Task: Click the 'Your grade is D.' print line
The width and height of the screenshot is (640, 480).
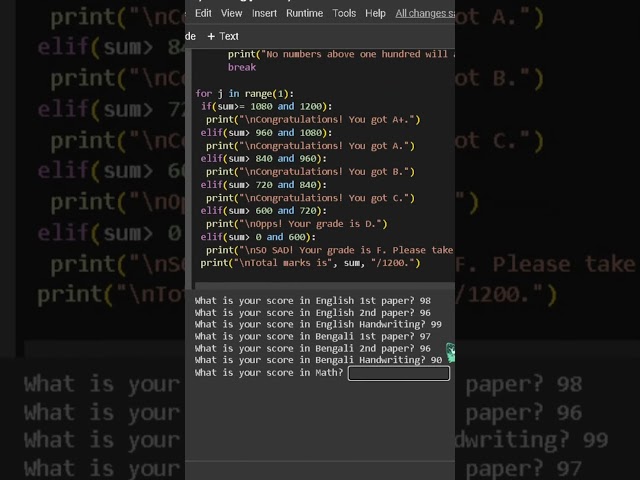Action: click(x=296, y=224)
